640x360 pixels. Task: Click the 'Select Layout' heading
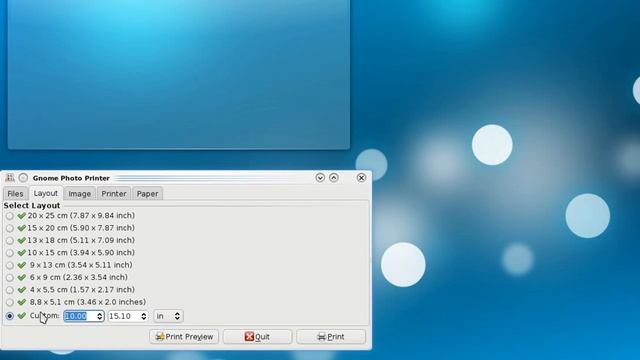tap(32, 205)
